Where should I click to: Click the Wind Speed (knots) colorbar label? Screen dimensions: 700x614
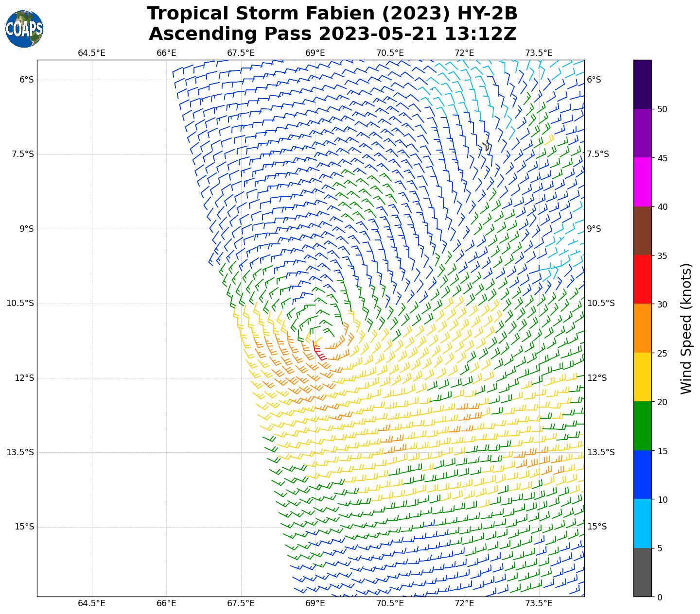point(686,328)
